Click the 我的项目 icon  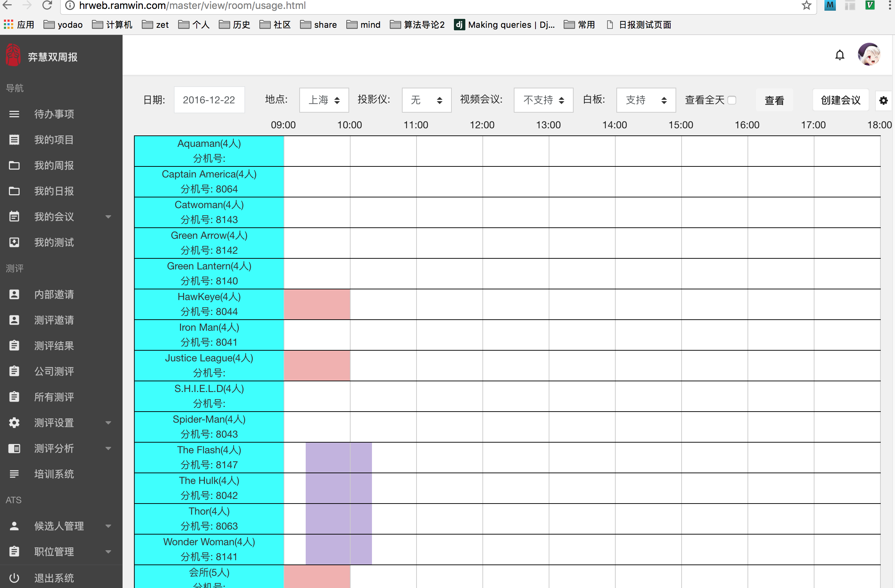pyautogui.click(x=14, y=140)
